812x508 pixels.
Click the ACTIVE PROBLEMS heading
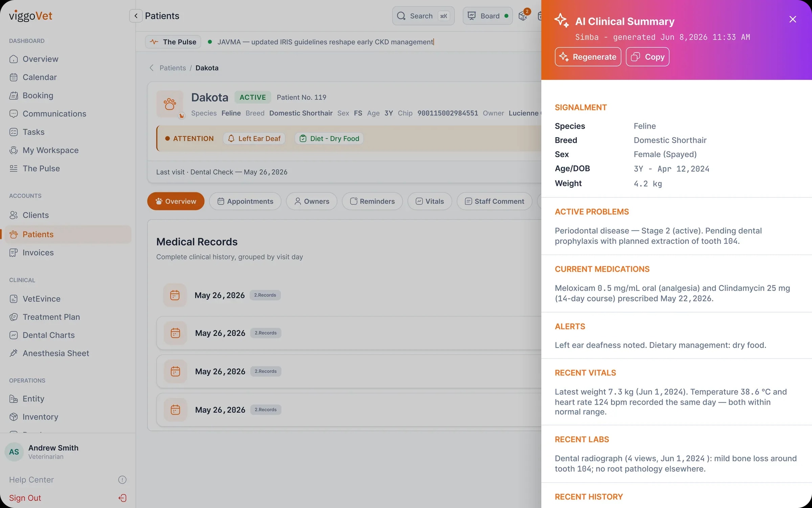(x=592, y=212)
